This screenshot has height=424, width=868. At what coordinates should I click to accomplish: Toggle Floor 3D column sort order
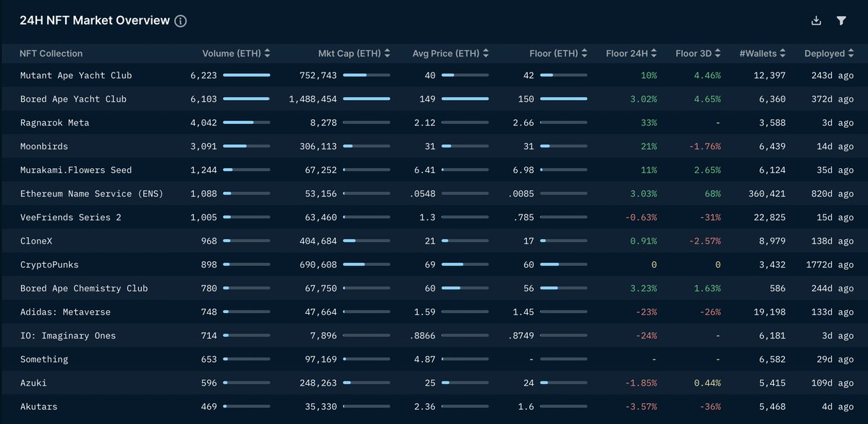718,54
